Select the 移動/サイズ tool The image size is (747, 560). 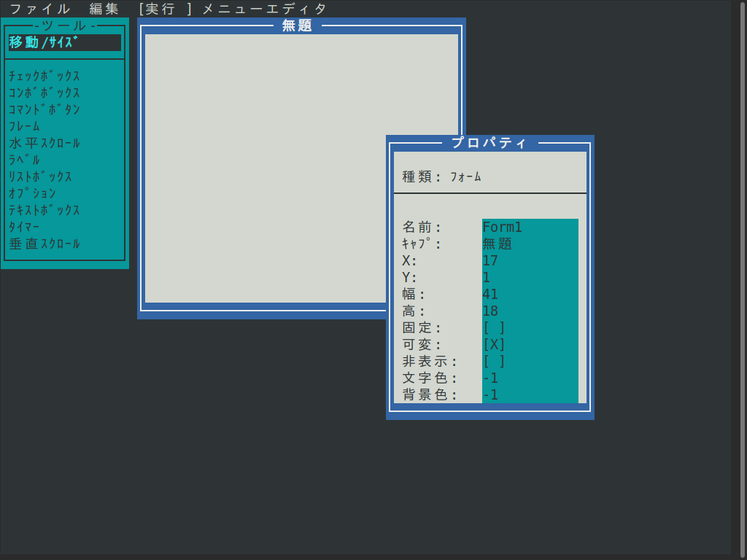point(64,42)
